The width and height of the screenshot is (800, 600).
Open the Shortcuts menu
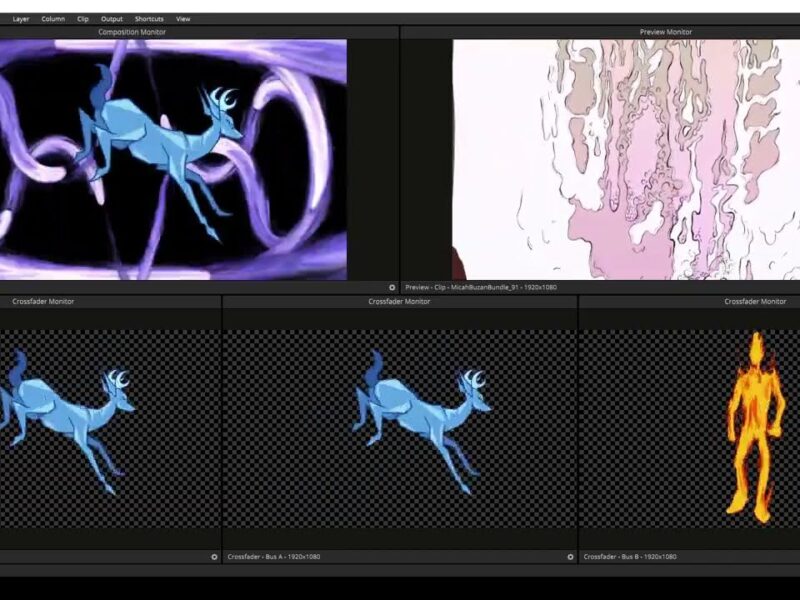(149, 19)
